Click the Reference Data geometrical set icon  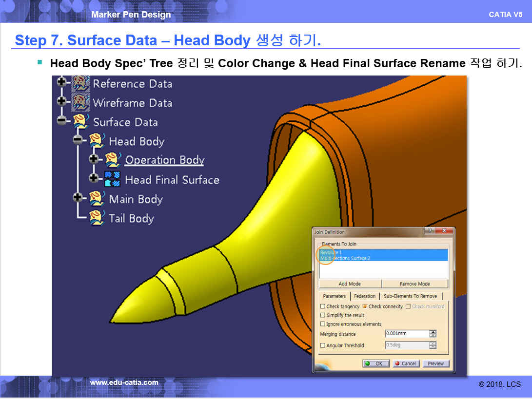pos(80,83)
